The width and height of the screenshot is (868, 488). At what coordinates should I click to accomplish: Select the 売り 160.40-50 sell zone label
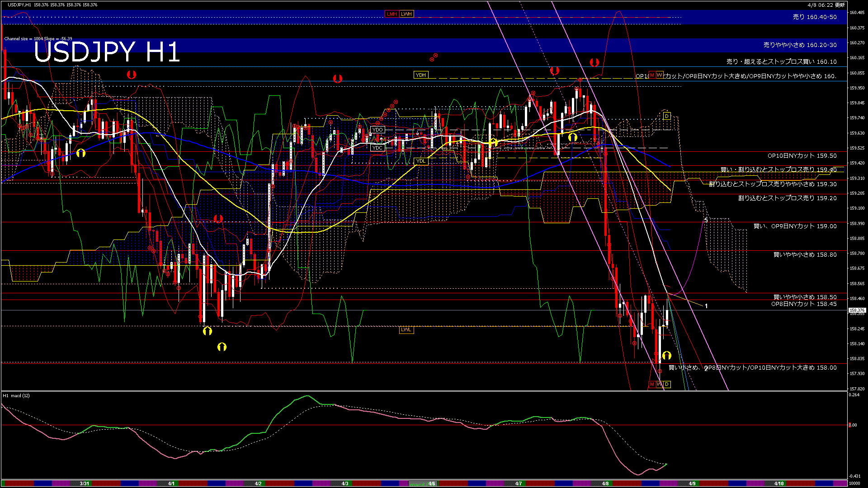coord(815,17)
